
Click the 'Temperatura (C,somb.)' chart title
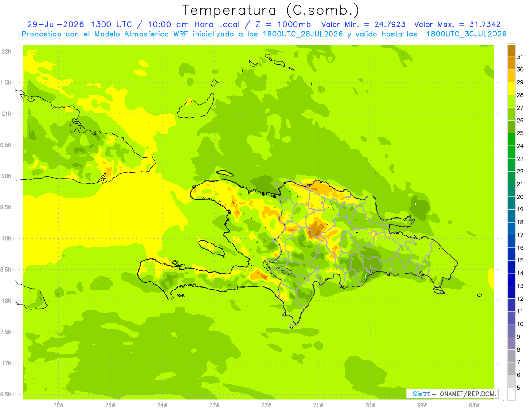tap(271, 10)
